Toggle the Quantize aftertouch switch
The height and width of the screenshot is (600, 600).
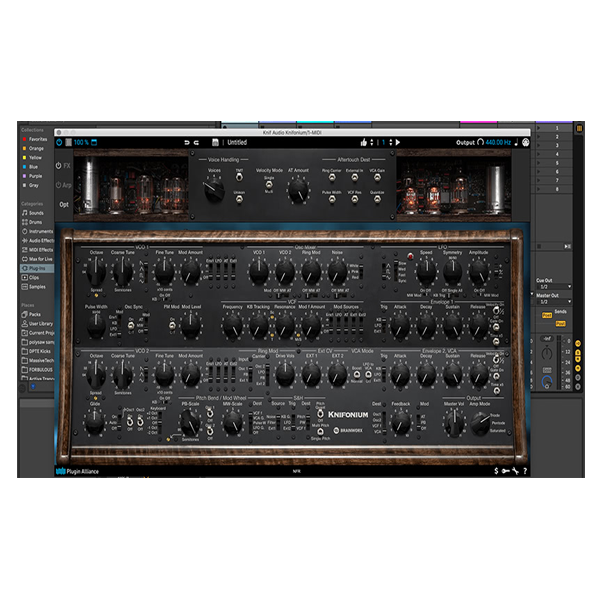(x=377, y=199)
